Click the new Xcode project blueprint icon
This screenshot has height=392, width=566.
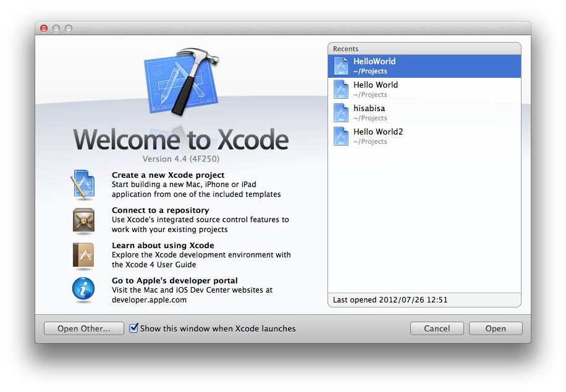point(83,185)
